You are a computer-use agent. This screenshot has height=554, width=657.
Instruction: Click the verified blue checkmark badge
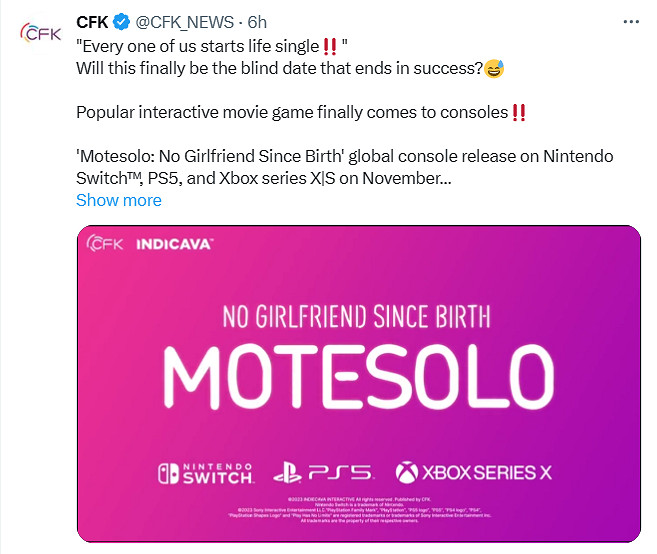click(x=119, y=23)
